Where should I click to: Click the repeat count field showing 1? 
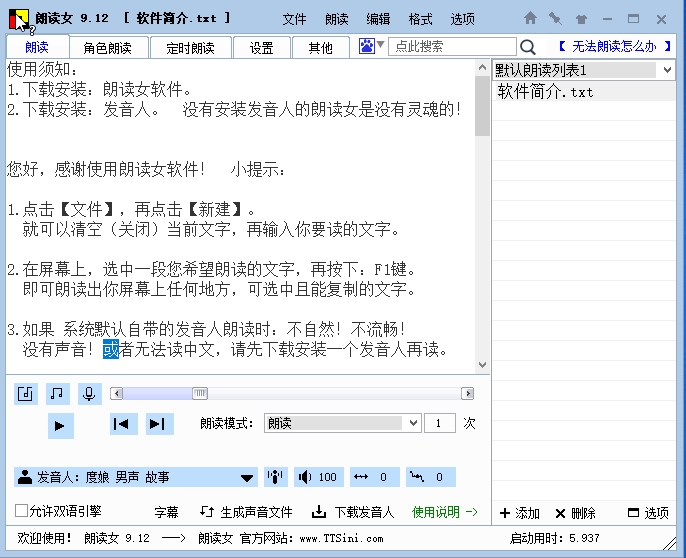[x=440, y=423]
